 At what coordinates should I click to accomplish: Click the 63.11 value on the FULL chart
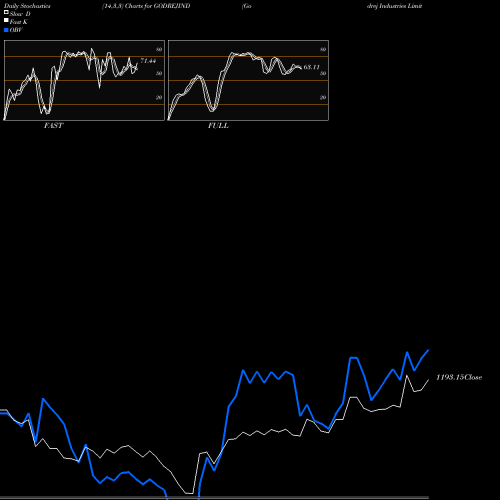(x=311, y=67)
